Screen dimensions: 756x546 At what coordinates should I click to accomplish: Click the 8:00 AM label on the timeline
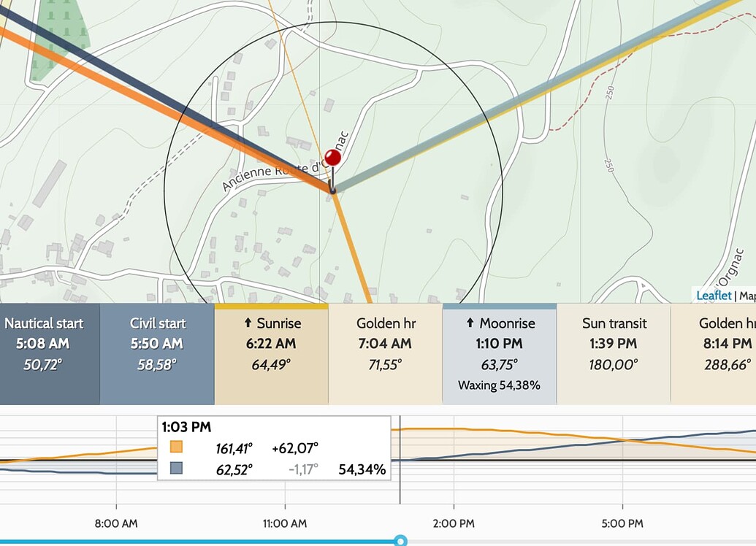(x=115, y=523)
